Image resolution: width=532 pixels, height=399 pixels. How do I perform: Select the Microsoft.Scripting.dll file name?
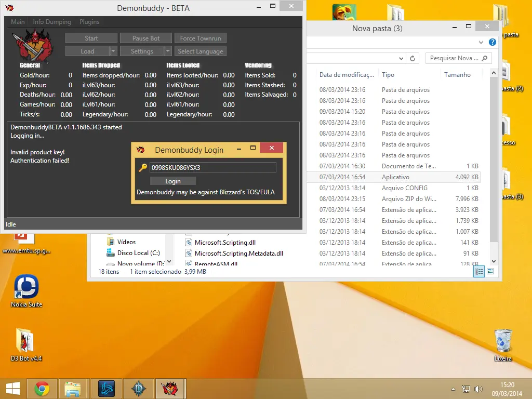(x=225, y=242)
